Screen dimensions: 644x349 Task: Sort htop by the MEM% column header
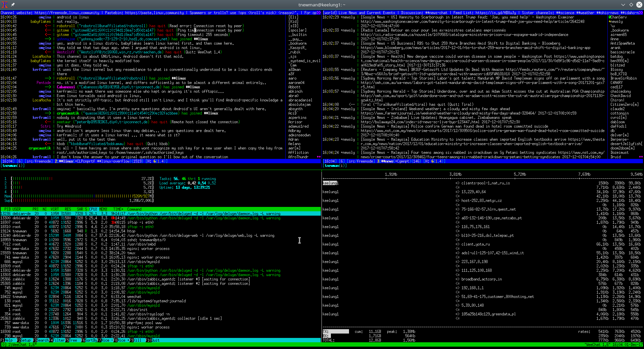pos(103,209)
